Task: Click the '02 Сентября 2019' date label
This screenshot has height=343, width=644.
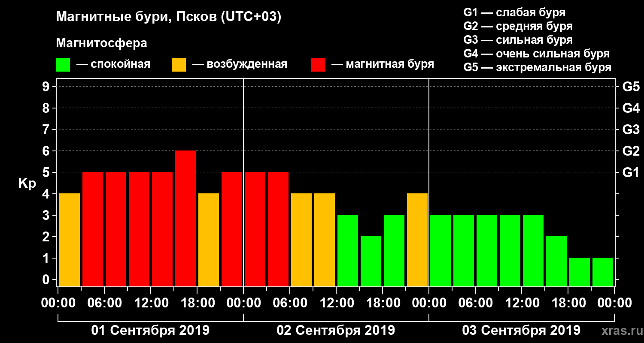Action: [336, 331]
